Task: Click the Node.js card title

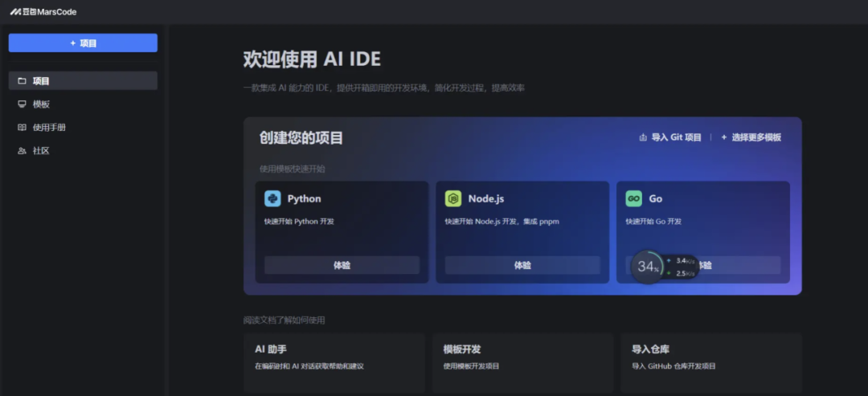Action: click(x=486, y=198)
